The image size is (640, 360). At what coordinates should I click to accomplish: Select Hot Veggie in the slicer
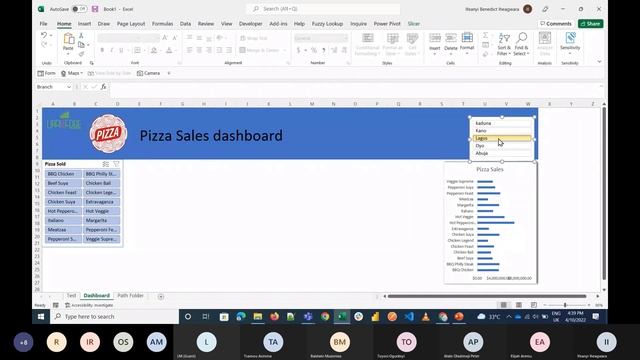[x=102, y=211]
